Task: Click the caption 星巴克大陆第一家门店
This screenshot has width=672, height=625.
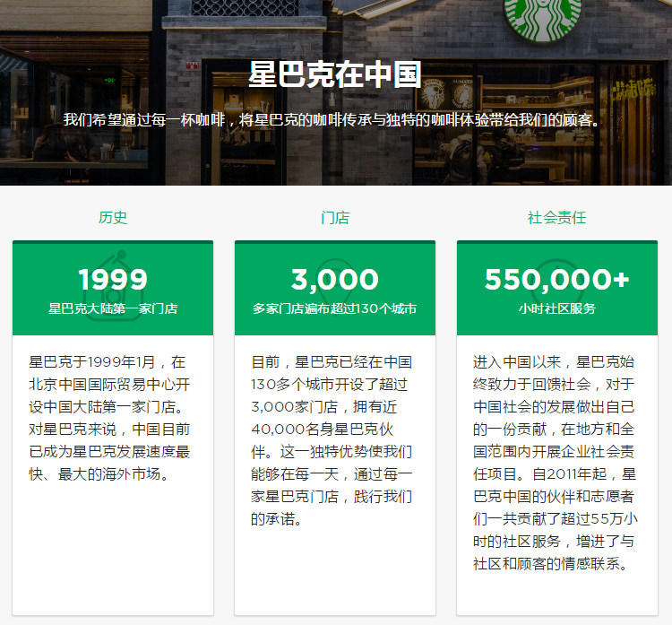Action: coord(113,308)
